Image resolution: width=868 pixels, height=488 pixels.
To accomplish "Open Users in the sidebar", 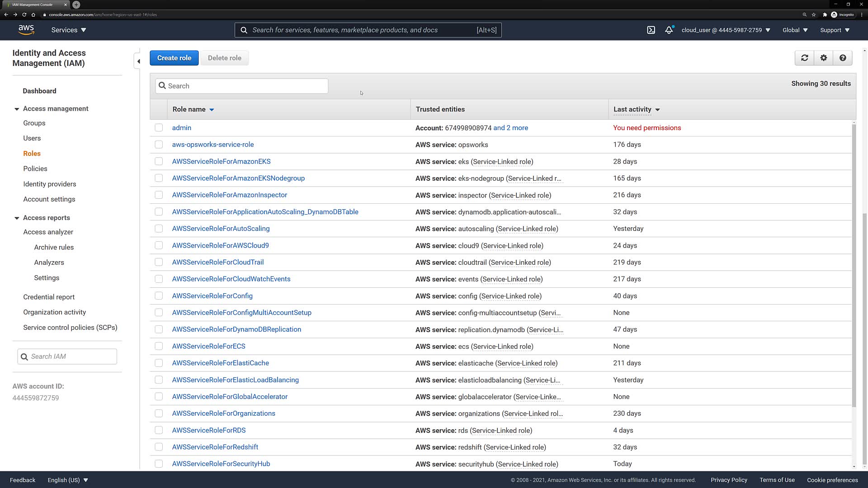I will click(32, 138).
